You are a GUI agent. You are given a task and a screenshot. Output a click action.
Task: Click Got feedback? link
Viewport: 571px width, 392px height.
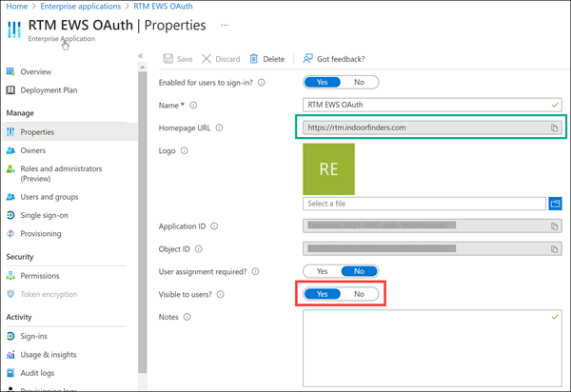coord(334,59)
